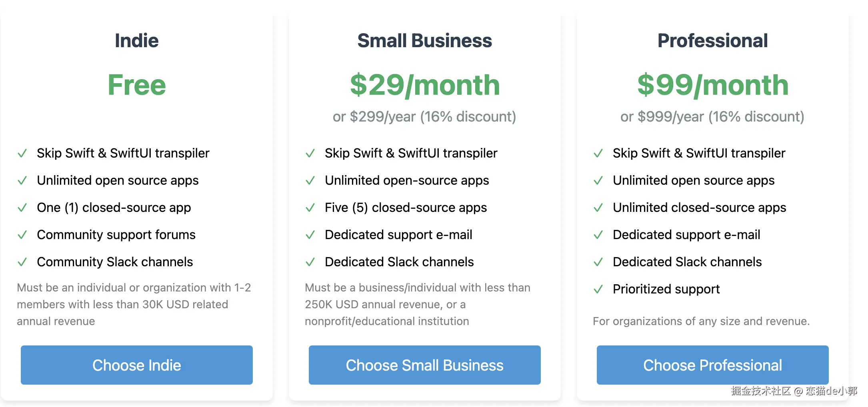The image size is (868, 407).
Task: Click the green Free price label
Action: [136, 85]
